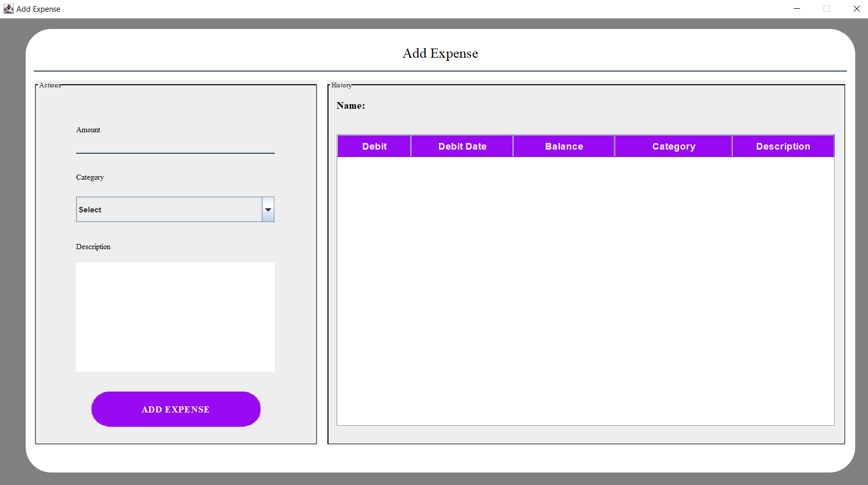The width and height of the screenshot is (868, 485).
Task: Click the 'Add Expense' page heading
Action: (x=440, y=54)
